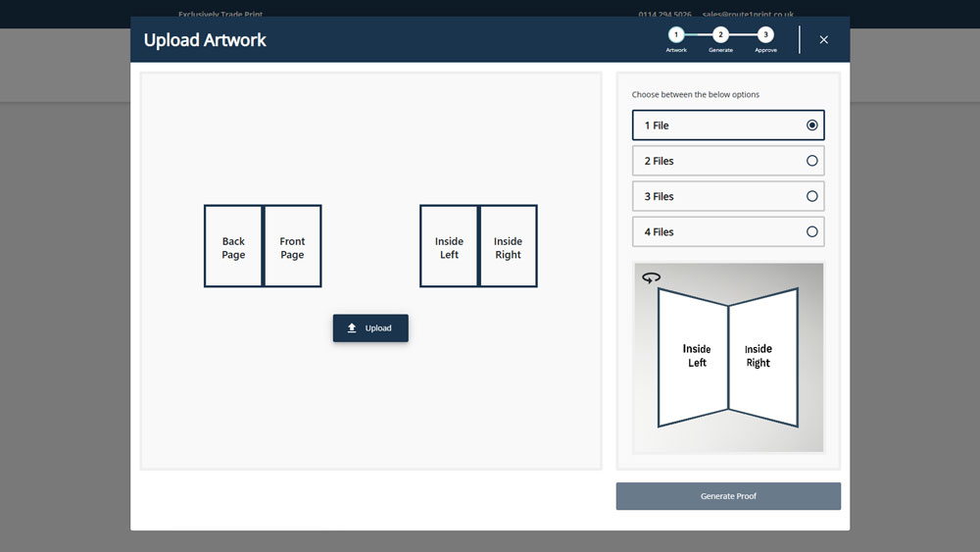The width and height of the screenshot is (980, 552).
Task: Click the Upload button
Action: click(370, 328)
